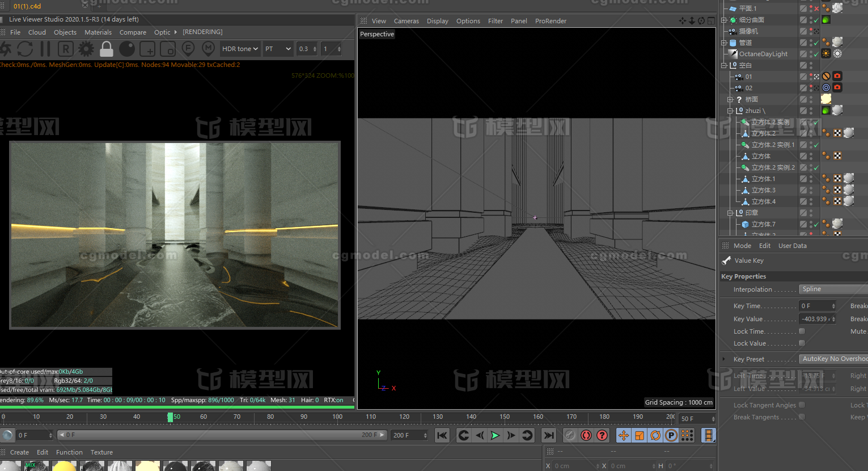Enable Lock Tangent Angles checkbox
The height and width of the screenshot is (471, 868).
pyautogui.click(x=802, y=405)
